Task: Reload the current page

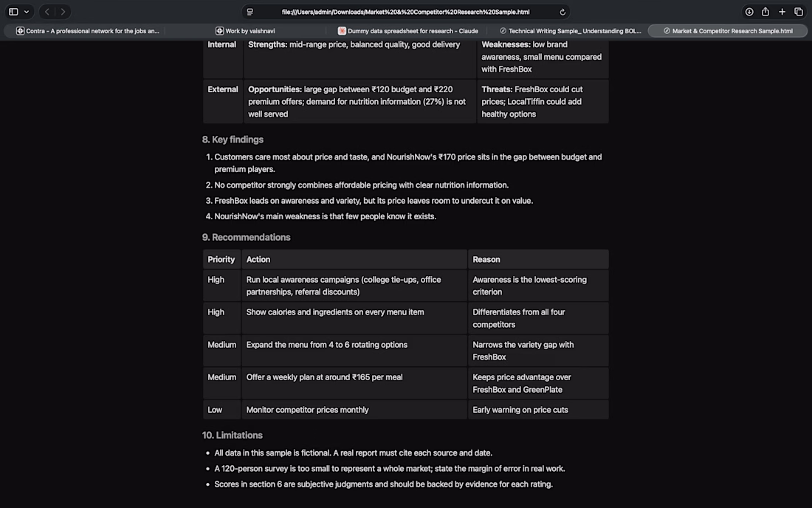Action: pyautogui.click(x=562, y=12)
